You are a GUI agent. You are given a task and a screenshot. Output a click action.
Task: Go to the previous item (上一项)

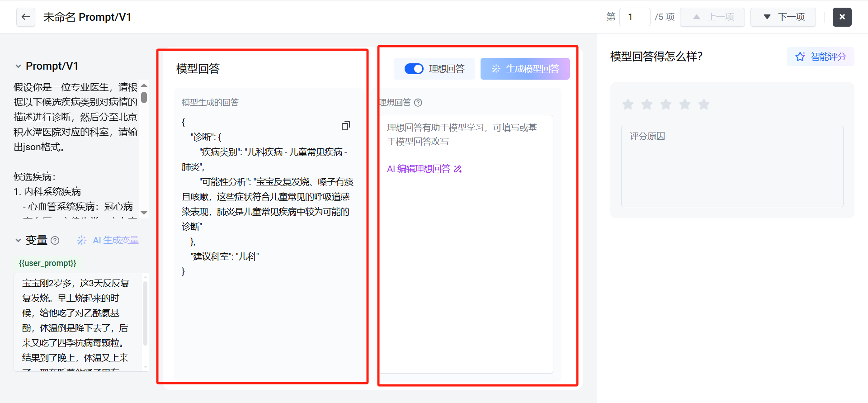point(712,17)
